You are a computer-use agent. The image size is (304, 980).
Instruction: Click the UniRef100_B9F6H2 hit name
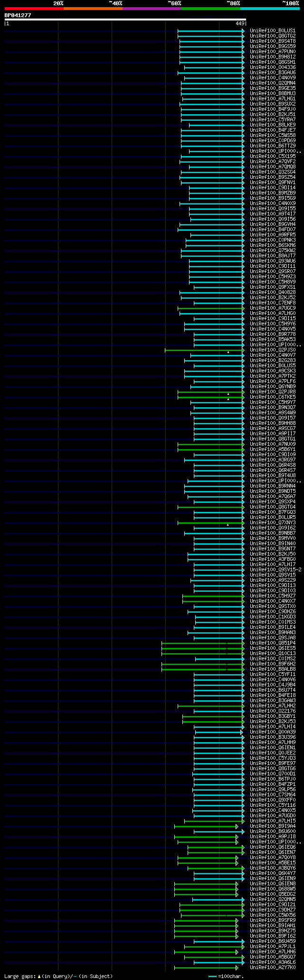coord(273,664)
